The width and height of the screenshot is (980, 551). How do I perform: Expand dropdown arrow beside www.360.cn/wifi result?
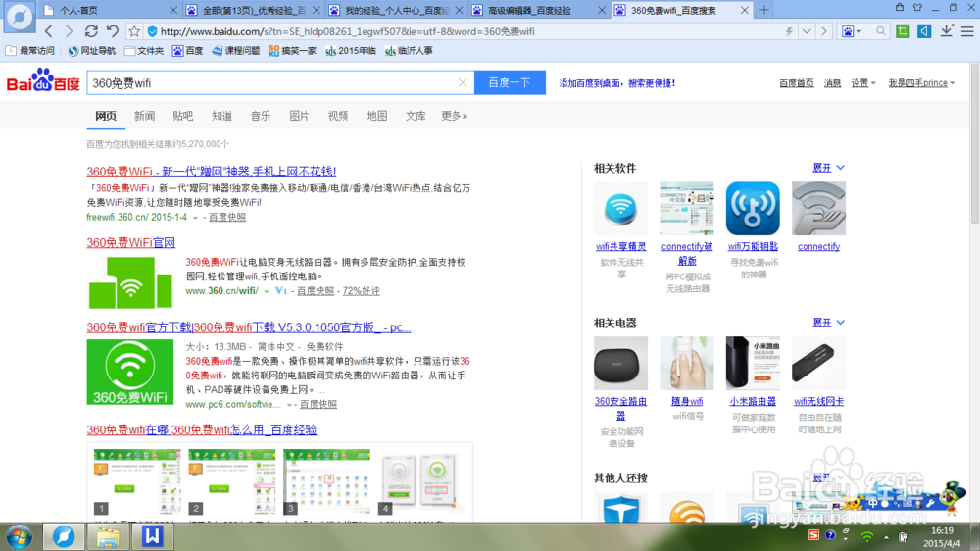pos(267,291)
